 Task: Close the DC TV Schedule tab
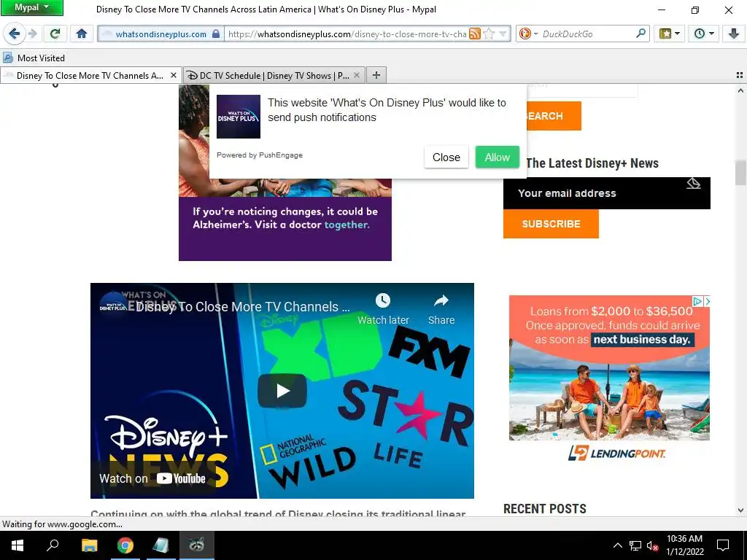[356, 75]
